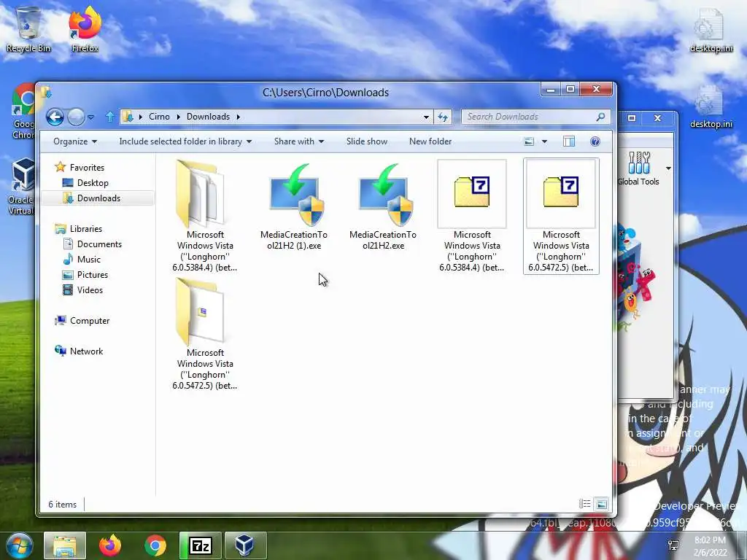Open the Organize menu
747x560 pixels.
point(75,141)
